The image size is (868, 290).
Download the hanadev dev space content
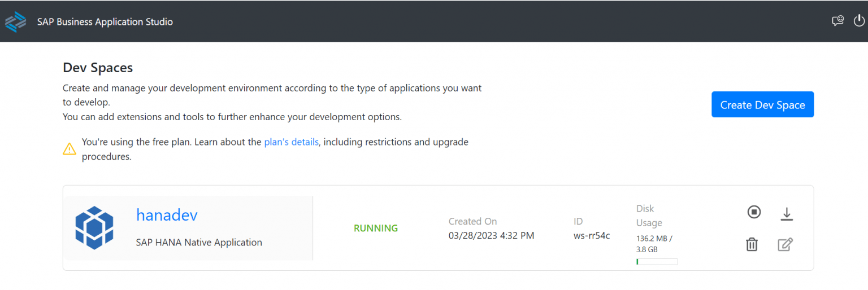pos(786,213)
